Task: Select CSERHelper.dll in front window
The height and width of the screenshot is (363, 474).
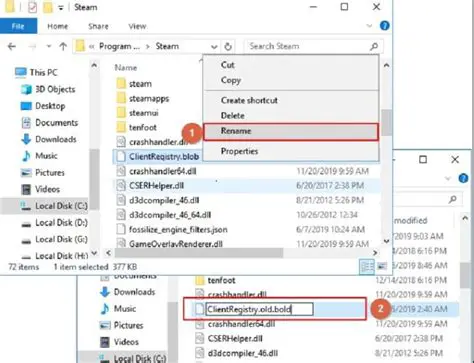Action: tap(156, 186)
